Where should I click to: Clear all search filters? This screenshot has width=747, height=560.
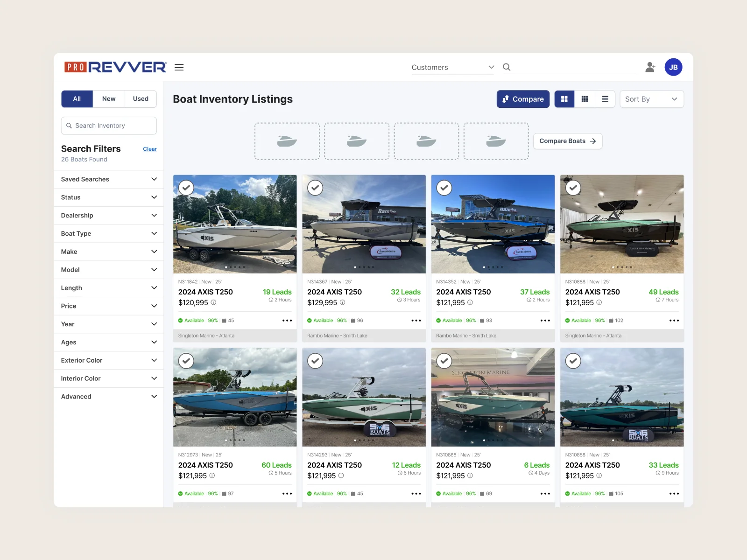point(149,149)
